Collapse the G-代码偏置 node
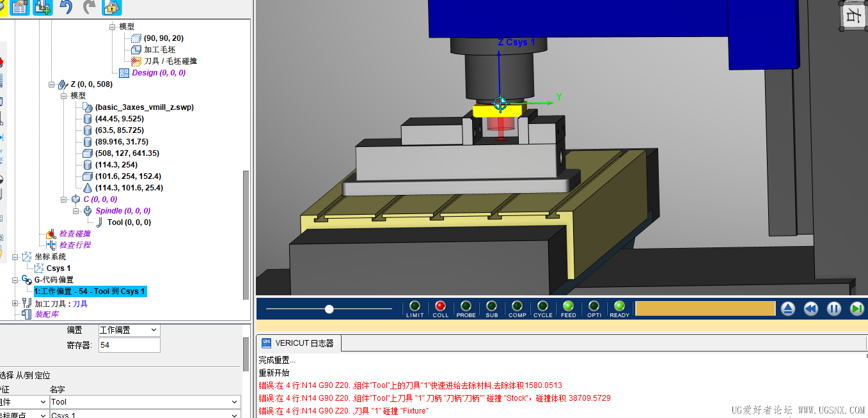Screen dimensions: 868x418 click(x=15, y=280)
